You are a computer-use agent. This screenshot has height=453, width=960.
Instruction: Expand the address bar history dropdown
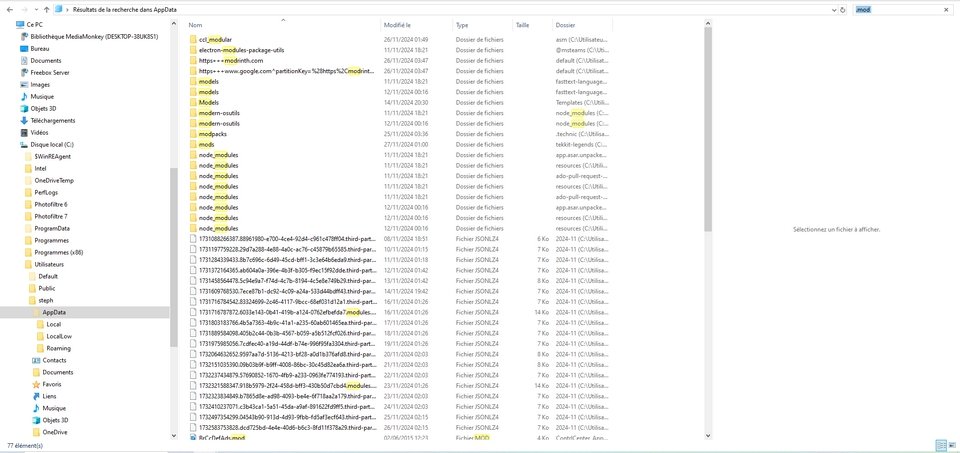tap(834, 10)
